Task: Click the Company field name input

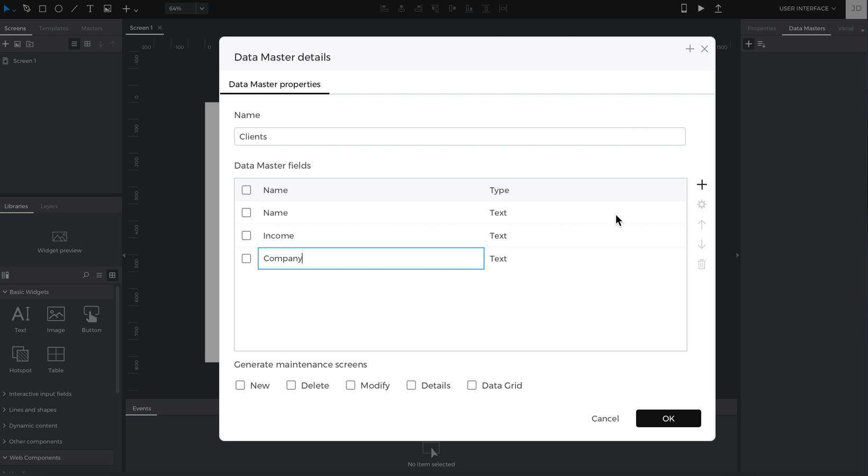Action: (x=371, y=259)
